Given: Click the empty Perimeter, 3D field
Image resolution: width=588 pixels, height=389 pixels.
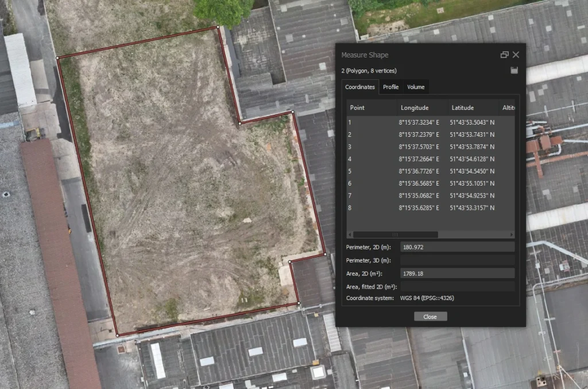Looking at the screenshot, I should (x=457, y=260).
